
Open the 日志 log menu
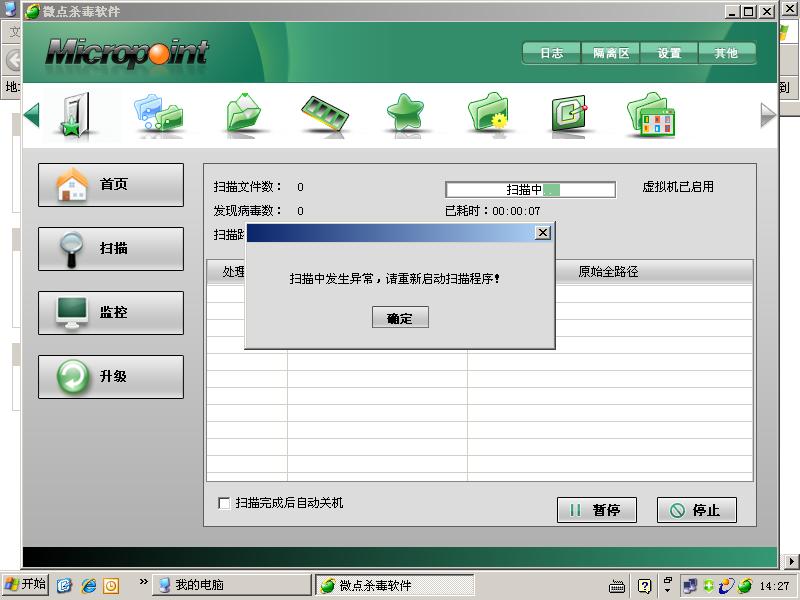[x=551, y=53]
